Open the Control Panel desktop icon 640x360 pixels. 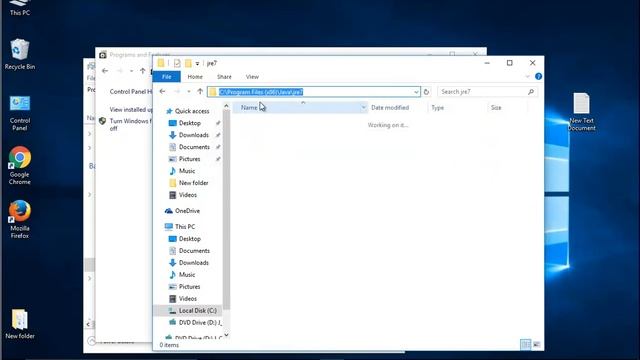[x=20, y=113]
